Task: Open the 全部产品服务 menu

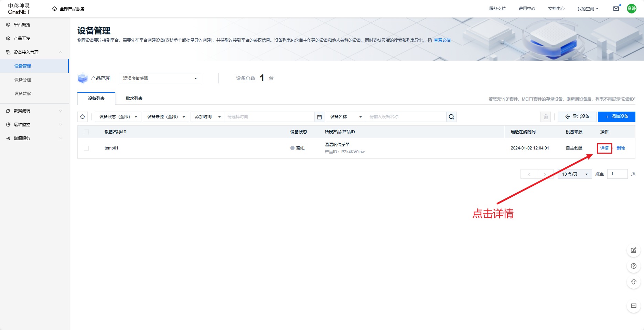Action: pos(68,9)
